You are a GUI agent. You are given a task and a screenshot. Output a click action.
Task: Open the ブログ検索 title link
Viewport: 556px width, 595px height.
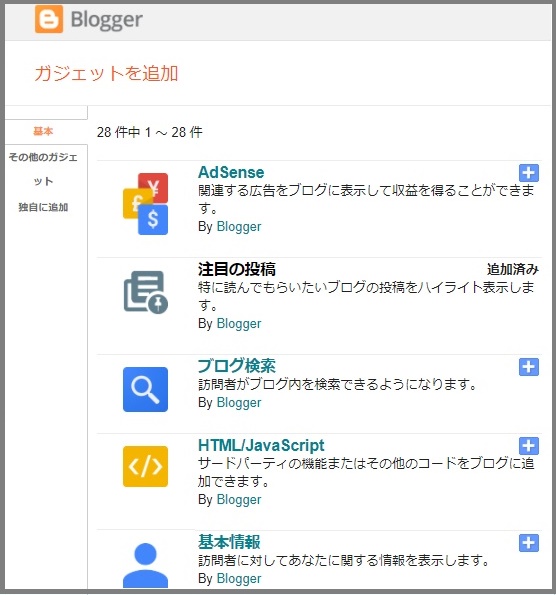[x=236, y=366]
